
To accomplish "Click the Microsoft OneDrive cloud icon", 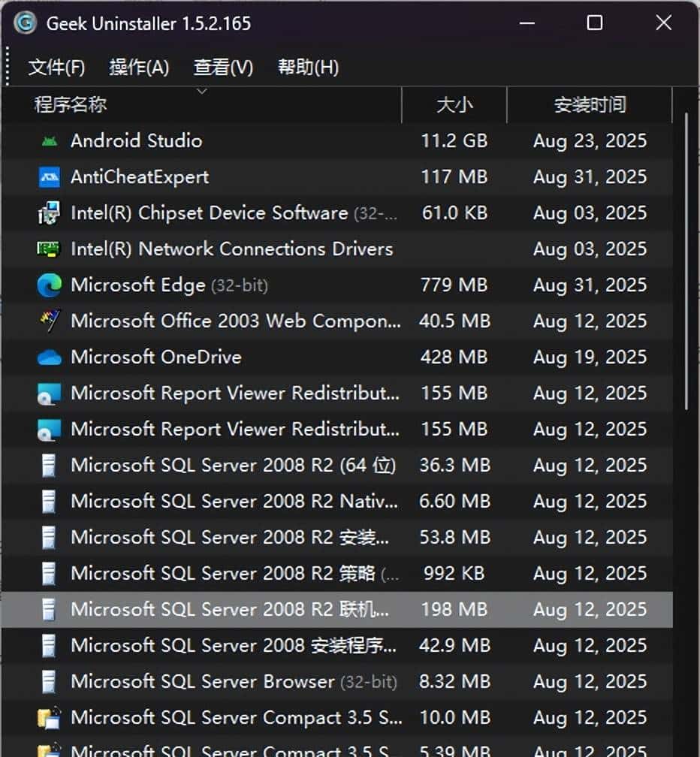I will click(49, 357).
